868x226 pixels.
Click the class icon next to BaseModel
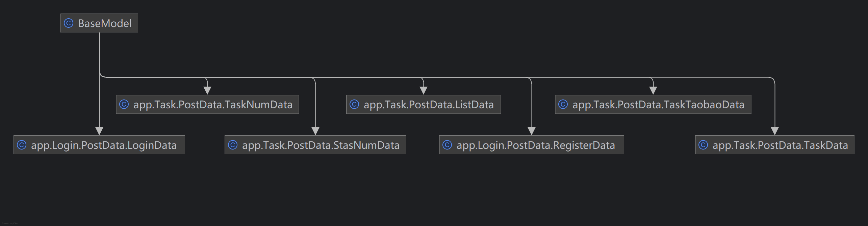pyautogui.click(x=69, y=23)
